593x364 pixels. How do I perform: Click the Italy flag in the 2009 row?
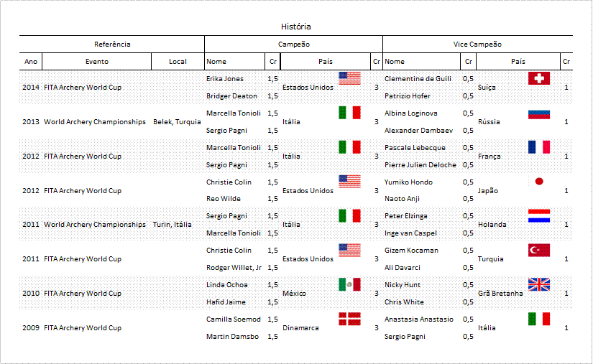pos(538,319)
